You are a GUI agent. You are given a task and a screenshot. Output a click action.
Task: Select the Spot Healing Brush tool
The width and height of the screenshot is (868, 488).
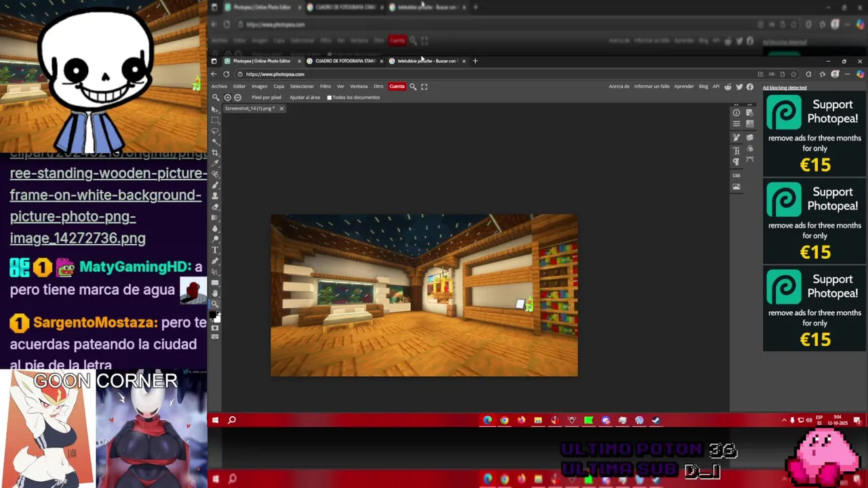coord(215,174)
